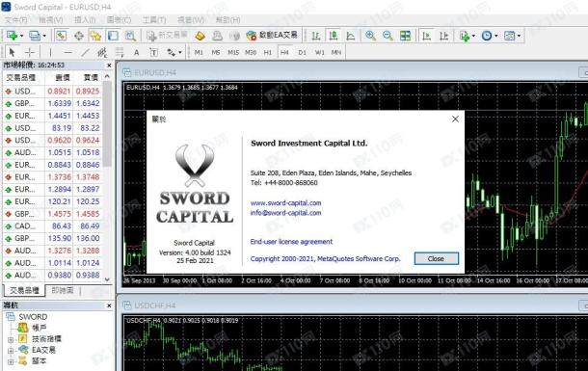This screenshot has height=371, width=588.
Task: Switch timeframe to M1
Action: (x=199, y=52)
